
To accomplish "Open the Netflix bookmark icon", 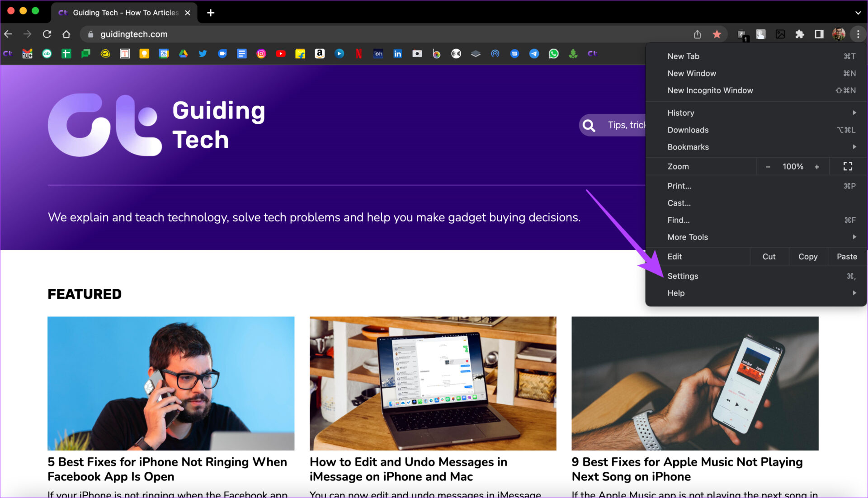I will pos(359,54).
